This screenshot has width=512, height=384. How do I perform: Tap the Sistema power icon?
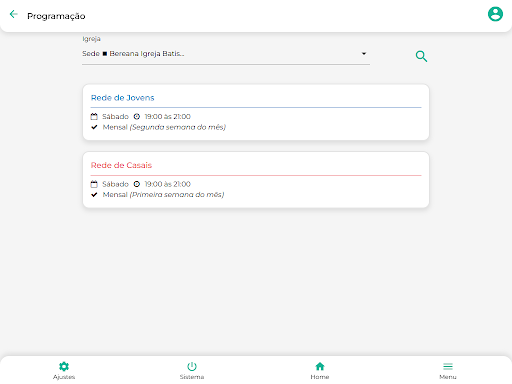(192, 366)
